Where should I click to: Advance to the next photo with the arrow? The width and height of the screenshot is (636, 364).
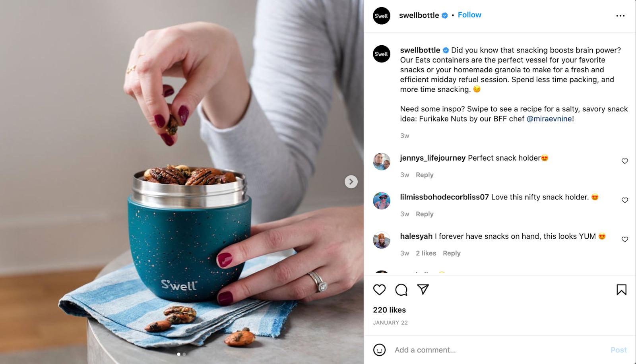click(351, 182)
